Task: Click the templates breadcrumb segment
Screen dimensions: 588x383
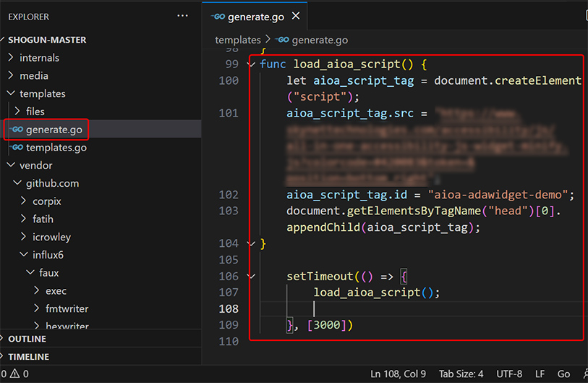Action: [x=238, y=40]
